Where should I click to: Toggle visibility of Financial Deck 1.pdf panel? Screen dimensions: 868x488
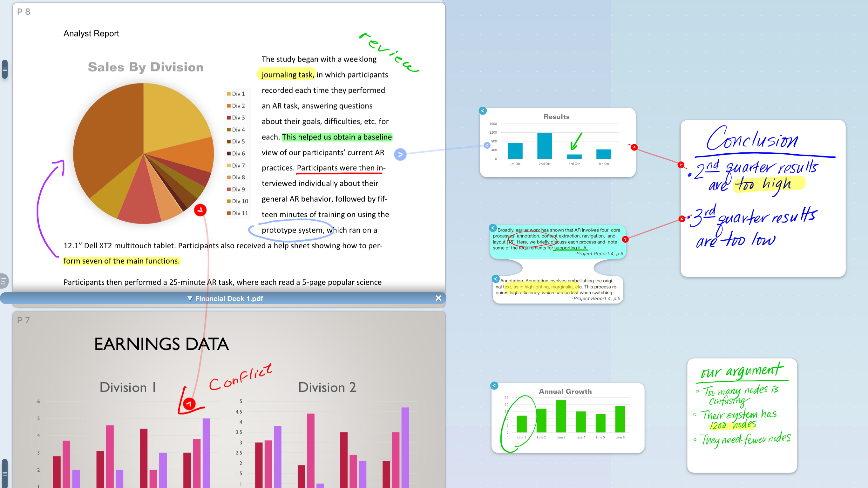tap(190, 298)
